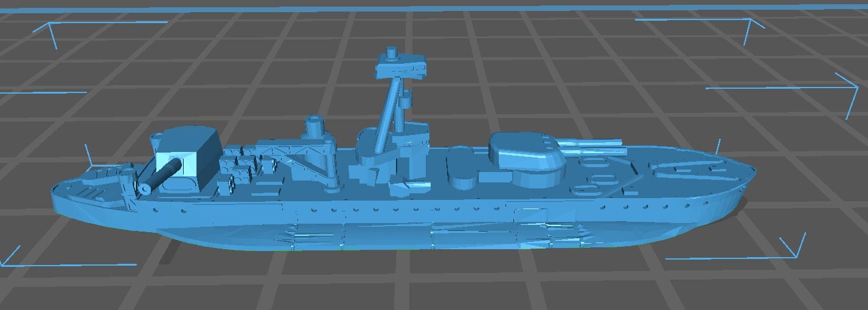Select the top-left bounding box corner bracket

click(x=52, y=27)
